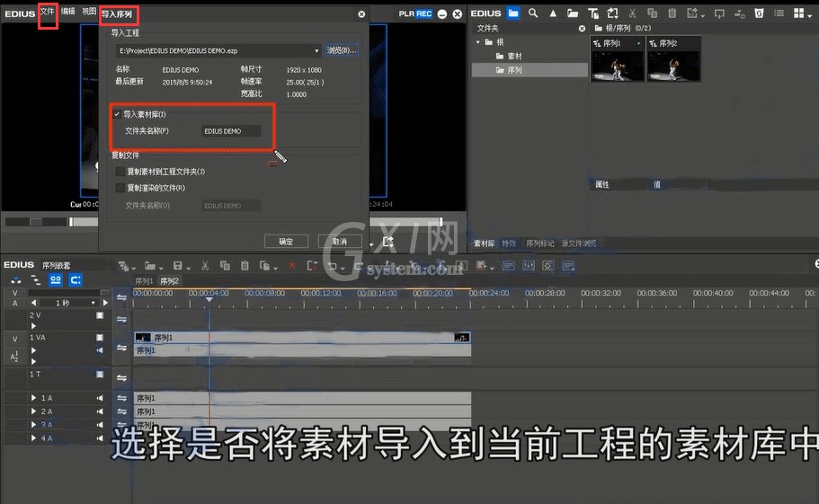Viewport: 819px width, 504px height.
Task: Expand the 1 A audio track
Action: click(x=33, y=398)
